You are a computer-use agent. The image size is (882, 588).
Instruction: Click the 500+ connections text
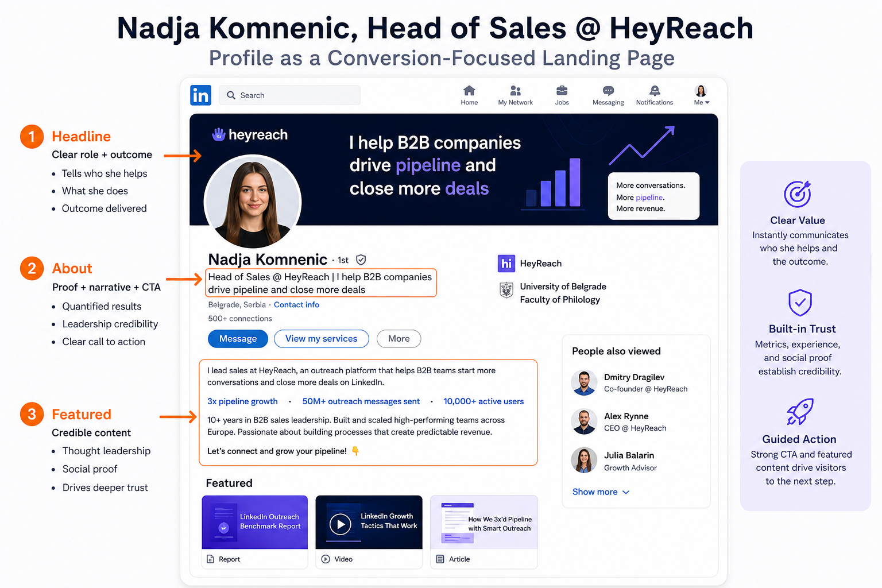pos(240,319)
